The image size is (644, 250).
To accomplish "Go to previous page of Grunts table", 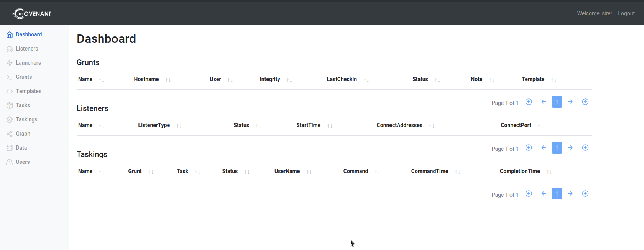I will tap(544, 102).
